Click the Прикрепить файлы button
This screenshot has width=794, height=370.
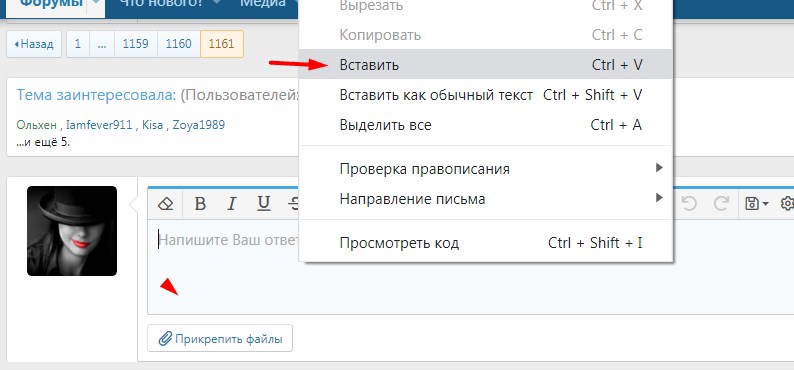click(220, 339)
